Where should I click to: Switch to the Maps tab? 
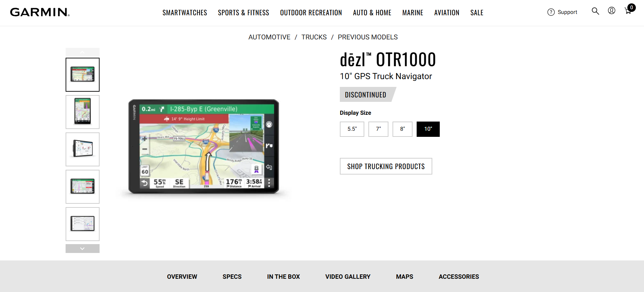click(404, 277)
